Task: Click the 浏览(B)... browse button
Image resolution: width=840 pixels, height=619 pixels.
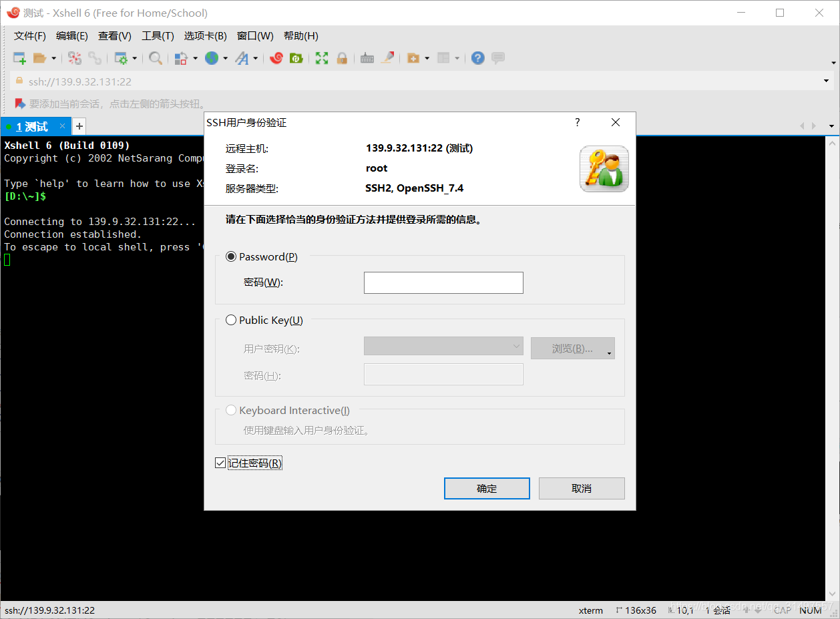Action: click(573, 349)
